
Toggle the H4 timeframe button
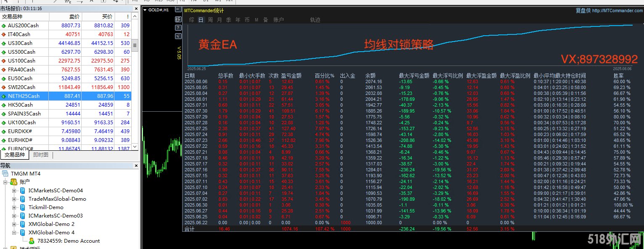click(194, 1)
